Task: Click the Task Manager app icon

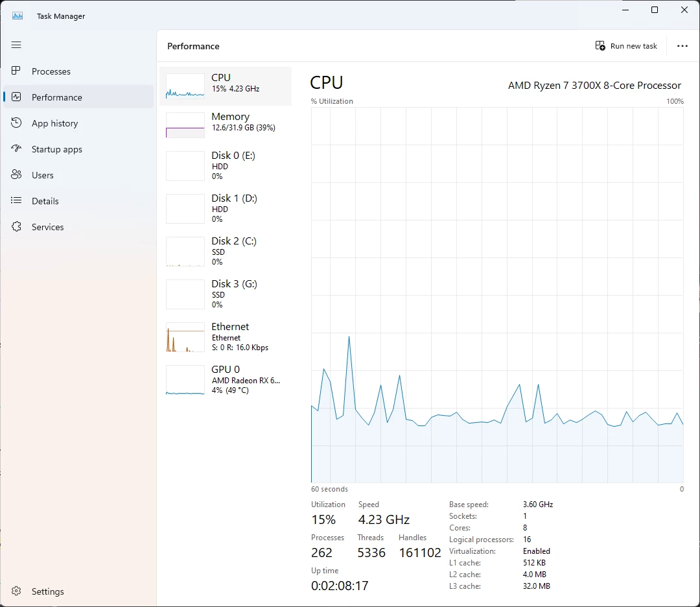Action: coord(17,16)
